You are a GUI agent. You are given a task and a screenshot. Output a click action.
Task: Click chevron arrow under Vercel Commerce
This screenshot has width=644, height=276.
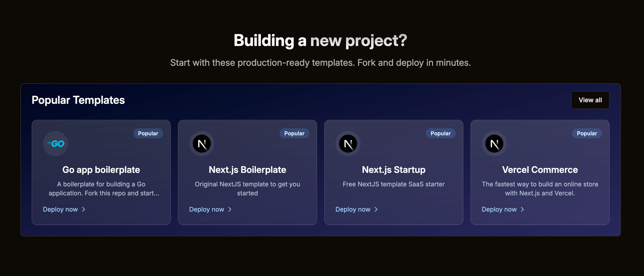pyautogui.click(x=522, y=210)
